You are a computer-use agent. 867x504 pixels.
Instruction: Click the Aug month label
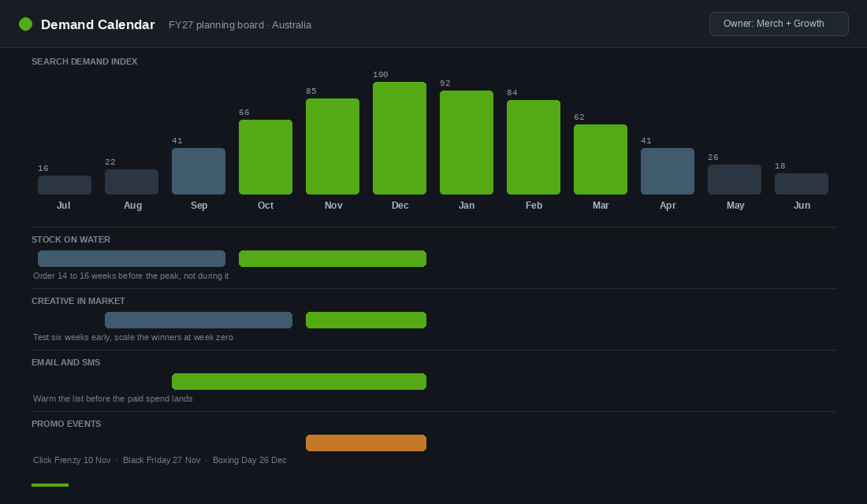pos(132,206)
